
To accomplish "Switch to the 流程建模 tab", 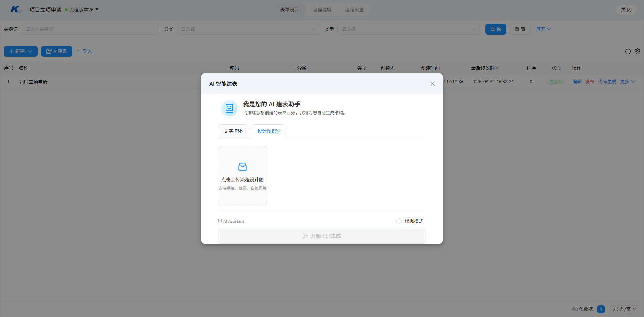I will pos(322,10).
